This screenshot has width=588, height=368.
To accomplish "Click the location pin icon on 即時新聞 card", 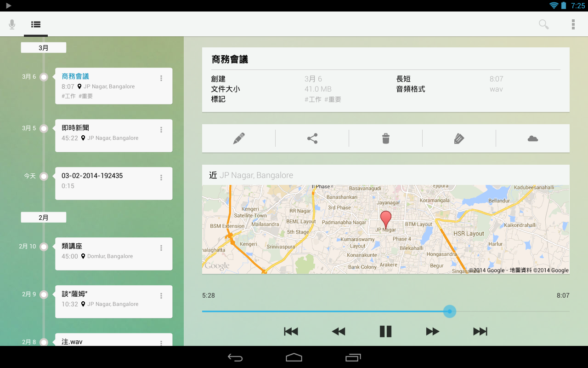I will tap(83, 138).
